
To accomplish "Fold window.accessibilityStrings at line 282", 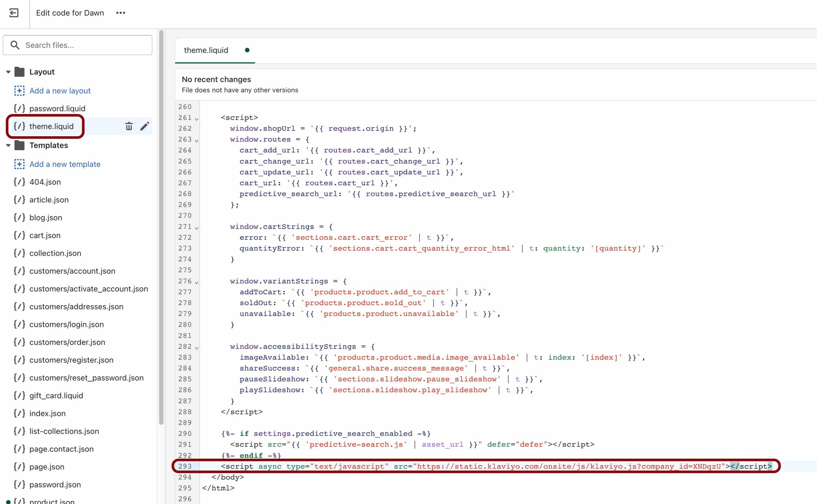I will pyautogui.click(x=197, y=348).
